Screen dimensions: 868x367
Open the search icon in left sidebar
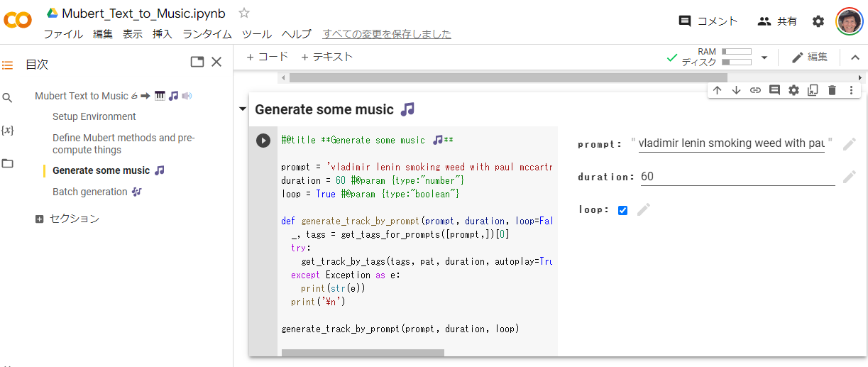coord(7,98)
